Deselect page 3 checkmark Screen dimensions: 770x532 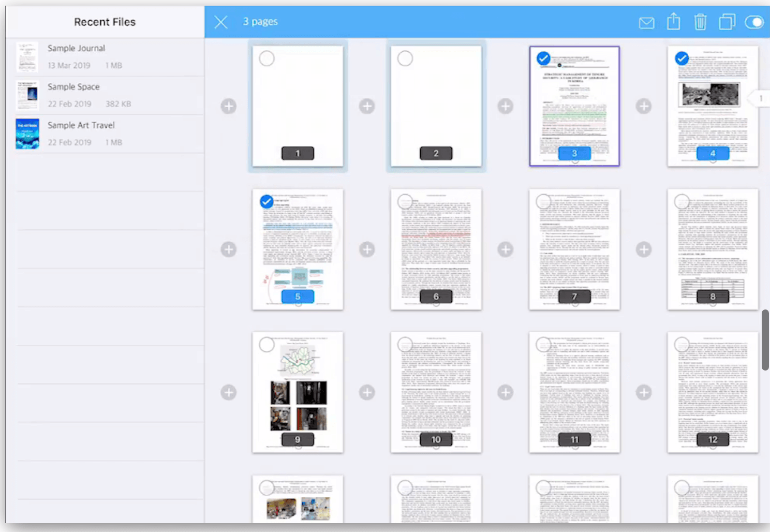[543, 58]
